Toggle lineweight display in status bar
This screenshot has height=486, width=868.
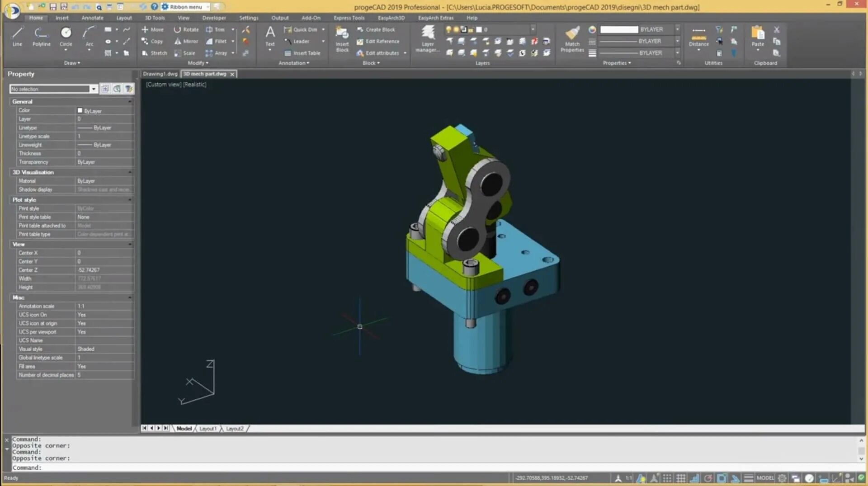click(749, 478)
